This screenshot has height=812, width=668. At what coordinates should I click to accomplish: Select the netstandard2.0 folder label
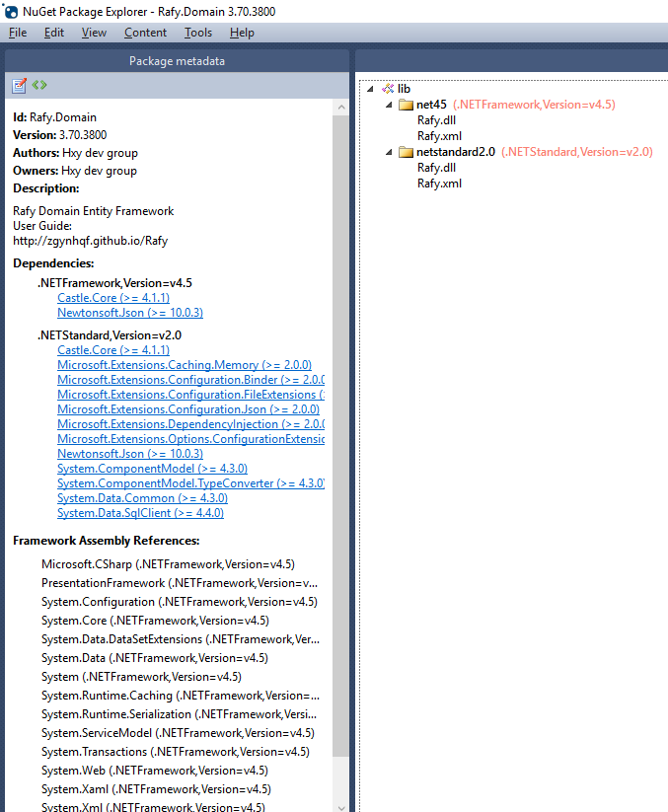[x=456, y=152]
